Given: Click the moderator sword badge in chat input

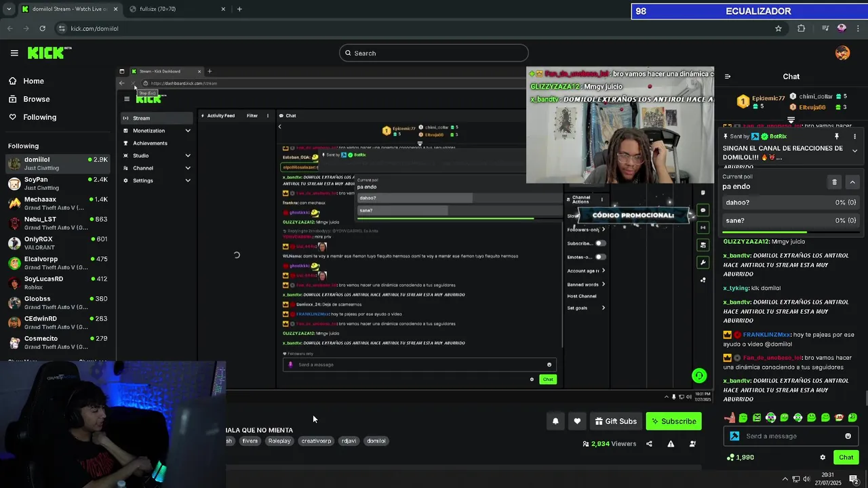Looking at the screenshot, I should click(734, 436).
